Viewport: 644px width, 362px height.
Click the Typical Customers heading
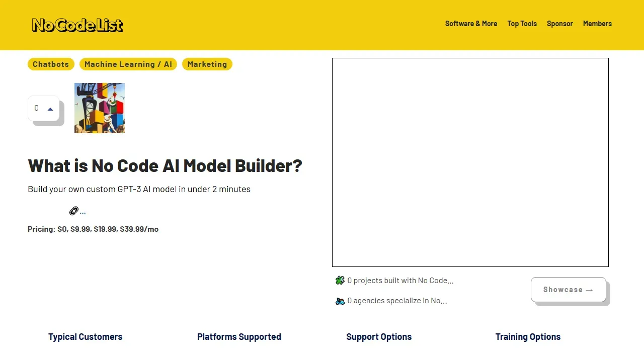click(x=86, y=337)
